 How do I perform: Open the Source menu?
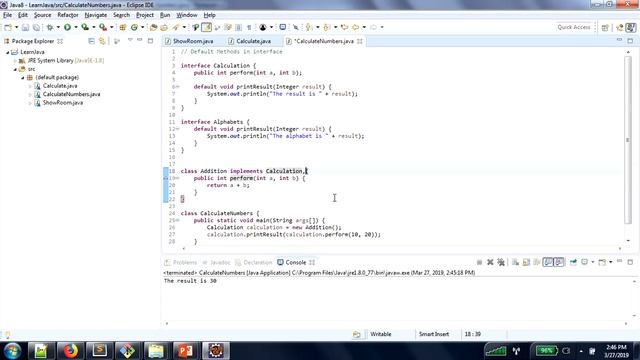(42, 15)
